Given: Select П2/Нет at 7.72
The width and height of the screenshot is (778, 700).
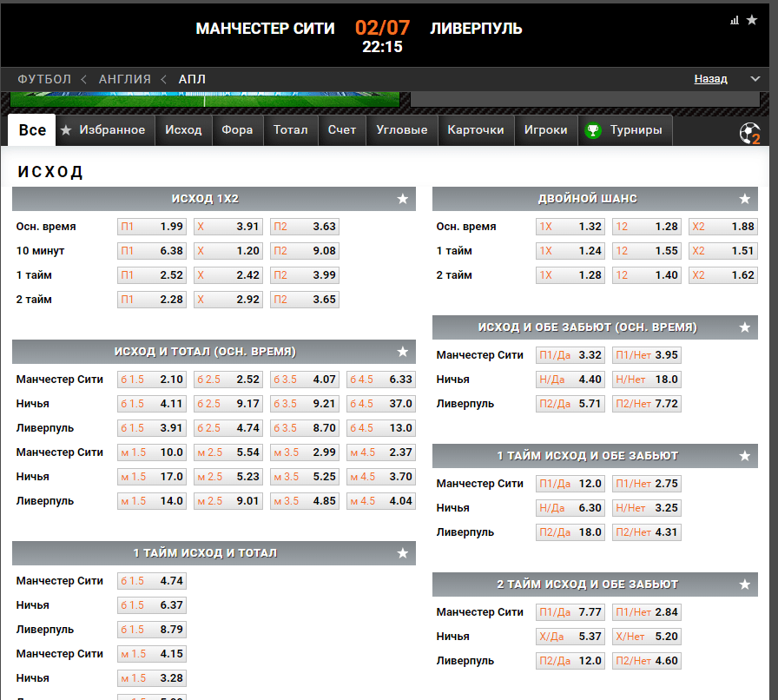Looking at the screenshot, I should pyautogui.click(x=647, y=404).
